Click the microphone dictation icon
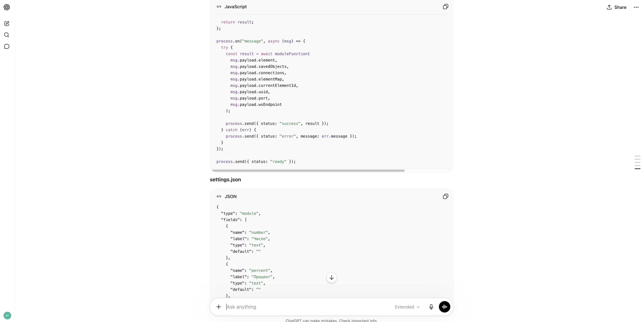This screenshot has height=322, width=644. [431, 307]
